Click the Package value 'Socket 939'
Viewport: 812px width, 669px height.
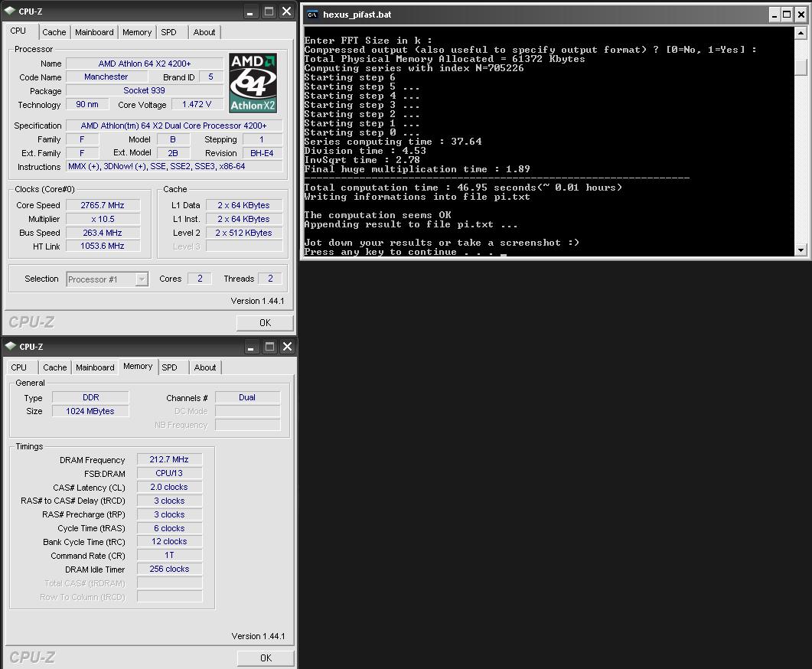(x=145, y=90)
